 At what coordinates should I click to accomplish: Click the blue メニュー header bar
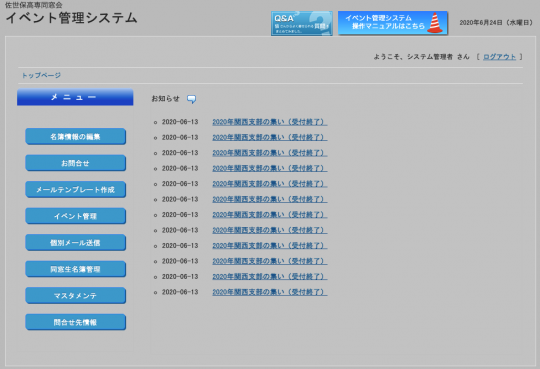click(x=75, y=97)
